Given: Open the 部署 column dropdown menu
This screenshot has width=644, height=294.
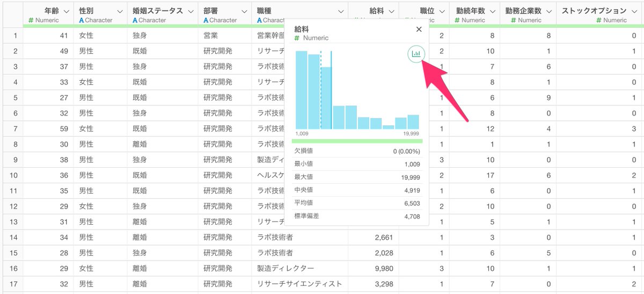Looking at the screenshot, I should point(245,11).
